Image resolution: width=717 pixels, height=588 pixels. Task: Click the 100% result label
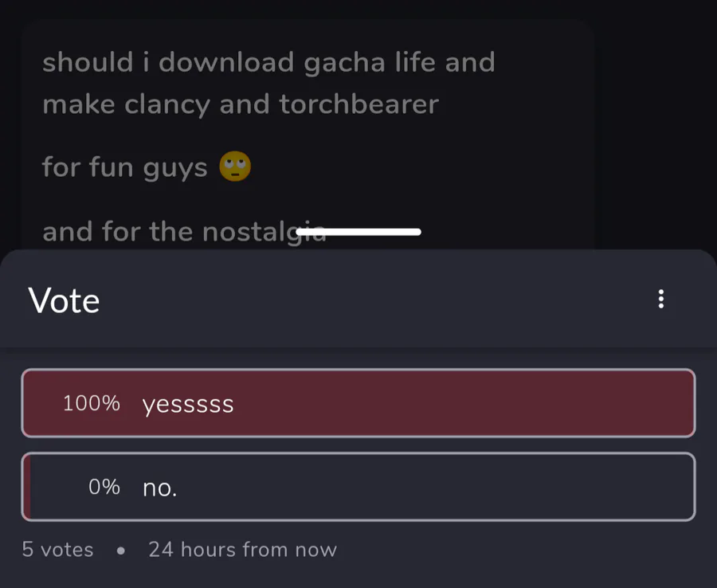coord(92,403)
